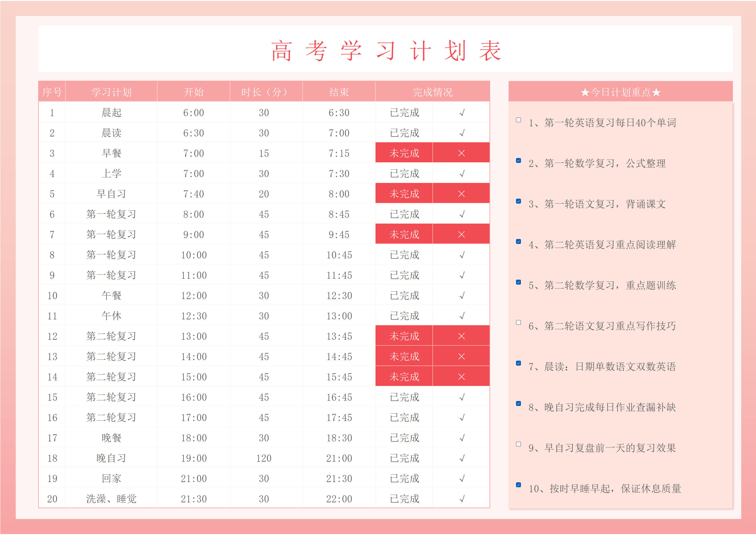The height and width of the screenshot is (547, 756).
Task: Select the 洗澡、睡觉 plan cell
Action: click(x=111, y=499)
